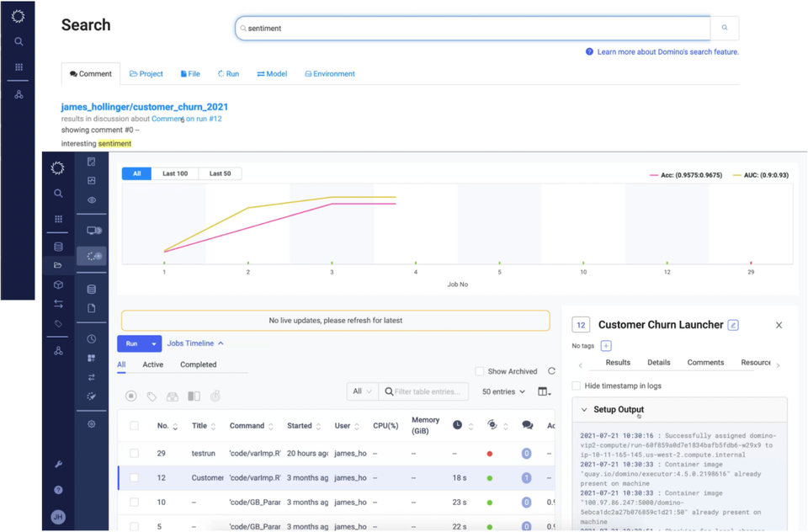Screen dimensions: 808x532
Task: Open the Comments tab in job panel
Action: (x=705, y=363)
